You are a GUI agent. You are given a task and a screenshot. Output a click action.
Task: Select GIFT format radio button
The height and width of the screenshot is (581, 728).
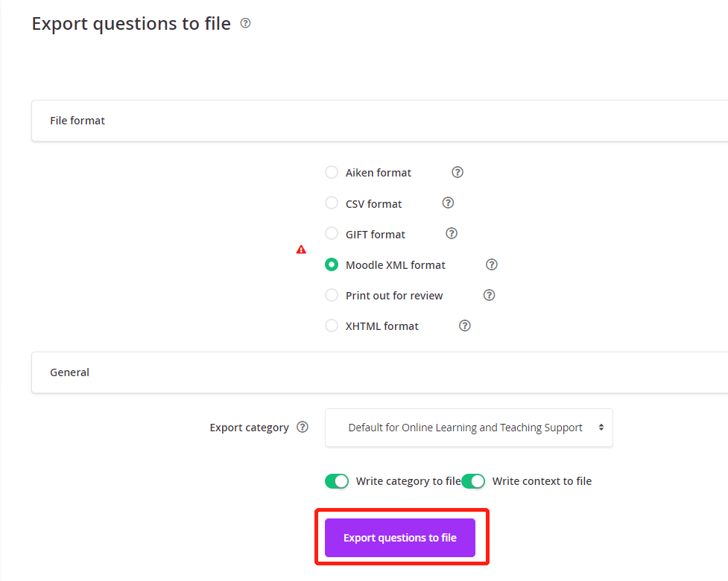click(332, 233)
